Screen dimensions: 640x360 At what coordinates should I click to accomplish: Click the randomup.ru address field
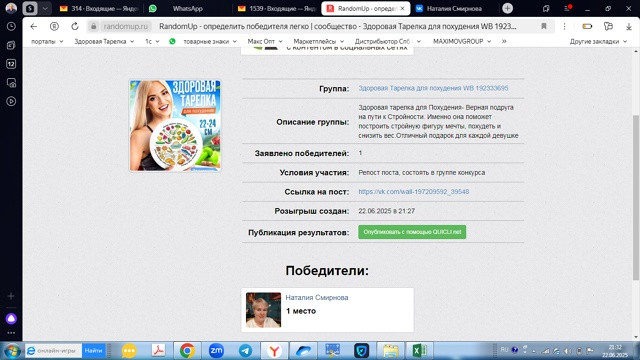click(x=126, y=27)
